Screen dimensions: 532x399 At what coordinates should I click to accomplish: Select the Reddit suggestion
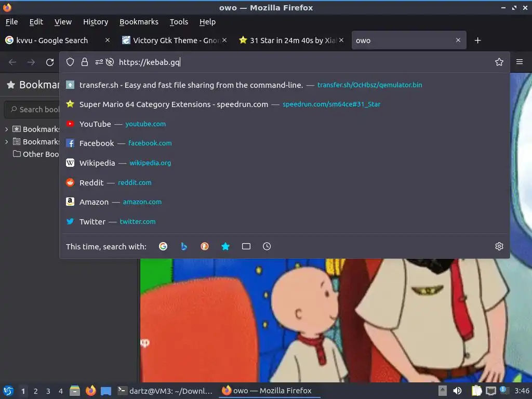click(x=285, y=182)
